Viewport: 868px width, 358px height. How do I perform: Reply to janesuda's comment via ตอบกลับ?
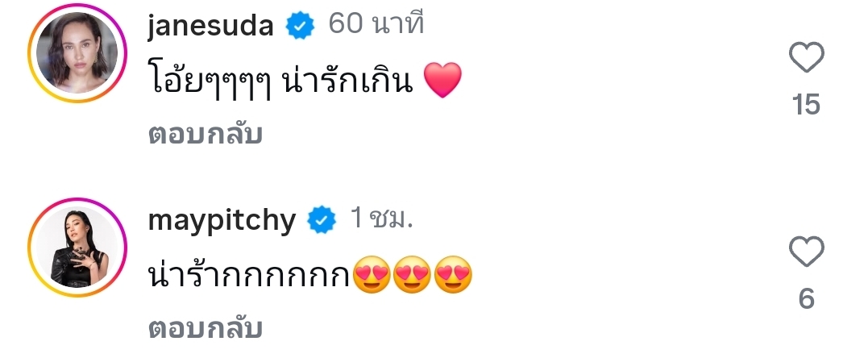206,135
